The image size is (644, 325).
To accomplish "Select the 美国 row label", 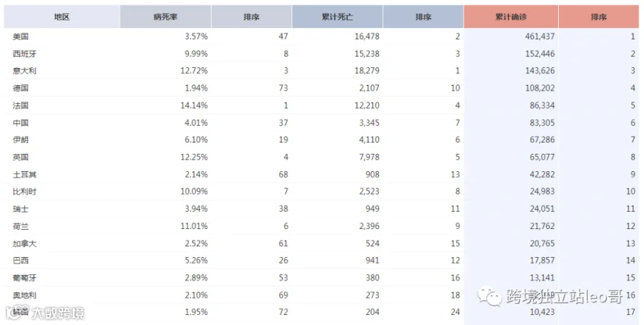I will (21, 37).
